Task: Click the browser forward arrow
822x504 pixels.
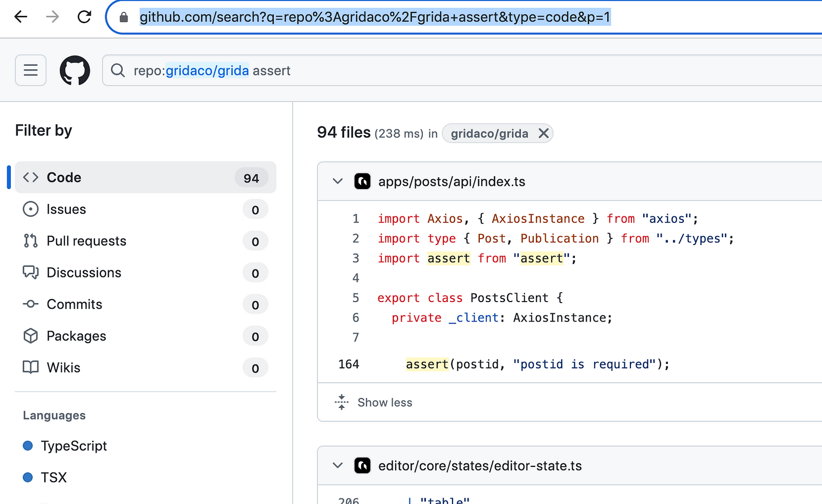Action: click(x=52, y=17)
